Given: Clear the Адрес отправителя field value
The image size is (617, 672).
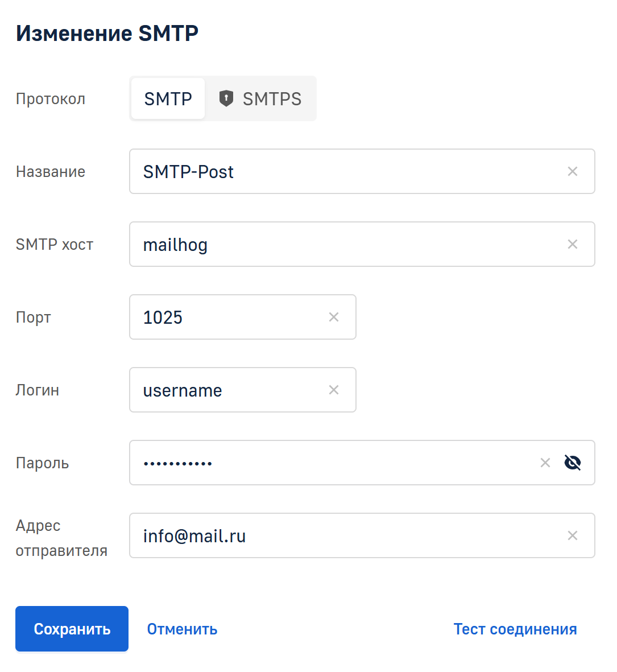Looking at the screenshot, I should pyautogui.click(x=572, y=536).
